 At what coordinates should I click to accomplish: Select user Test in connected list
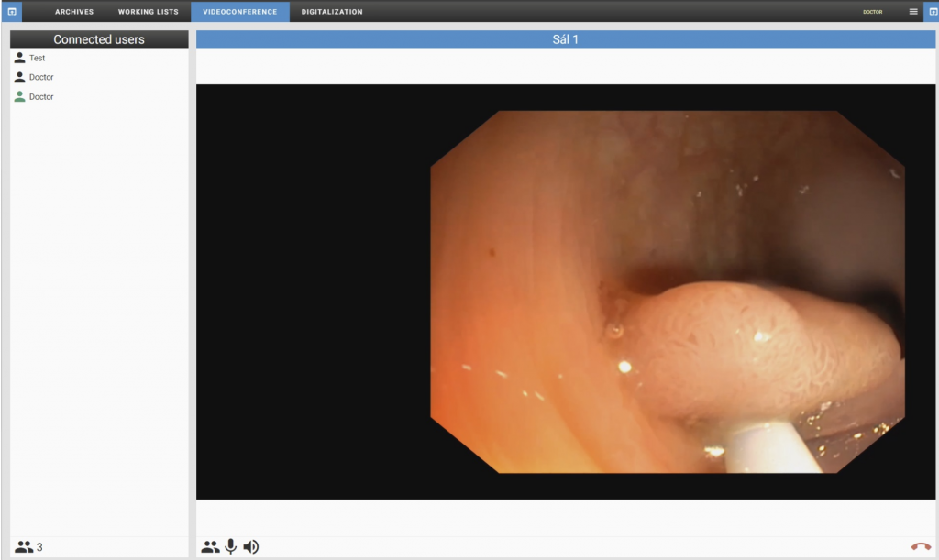pyautogui.click(x=37, y=58)
